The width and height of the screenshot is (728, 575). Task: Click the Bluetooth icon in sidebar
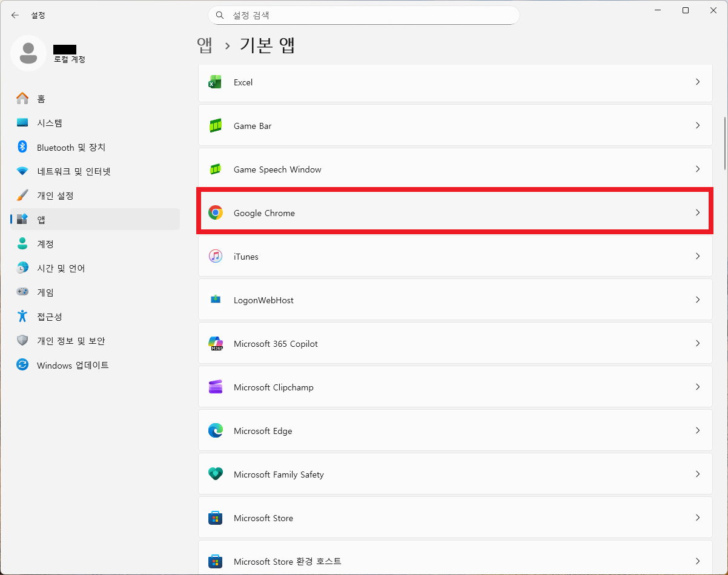(x=22, y=146)
